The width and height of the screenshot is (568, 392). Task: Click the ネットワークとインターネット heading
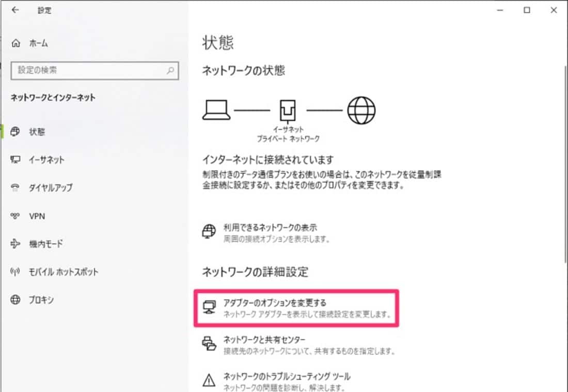click(53, 98)
